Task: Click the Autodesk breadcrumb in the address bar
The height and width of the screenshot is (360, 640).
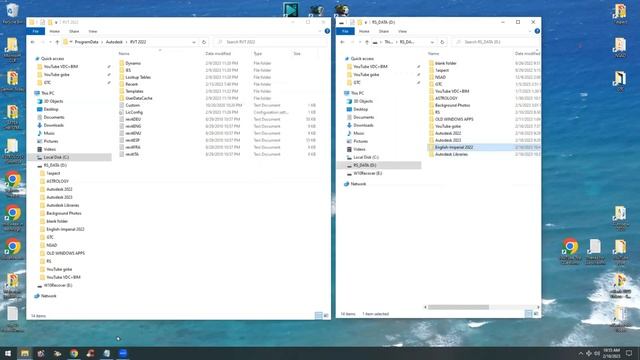Action: click(114, 42)
